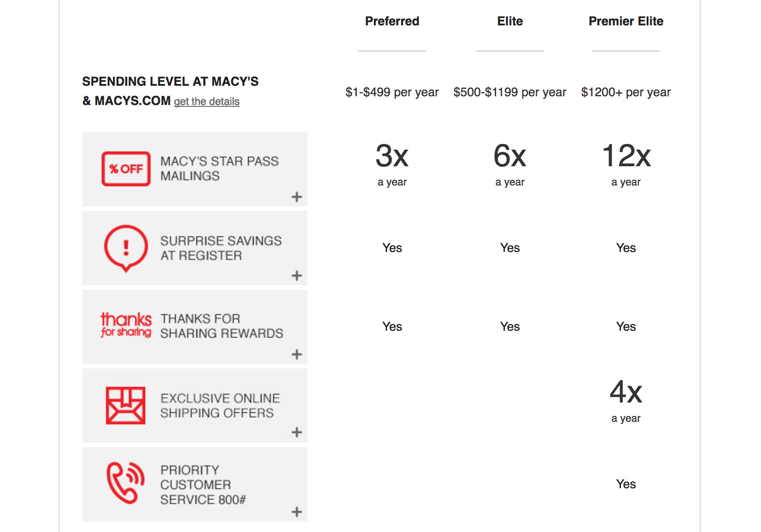
Task: Select the Preferred column header
Action: pyautogui.click(x=392, y=21)
